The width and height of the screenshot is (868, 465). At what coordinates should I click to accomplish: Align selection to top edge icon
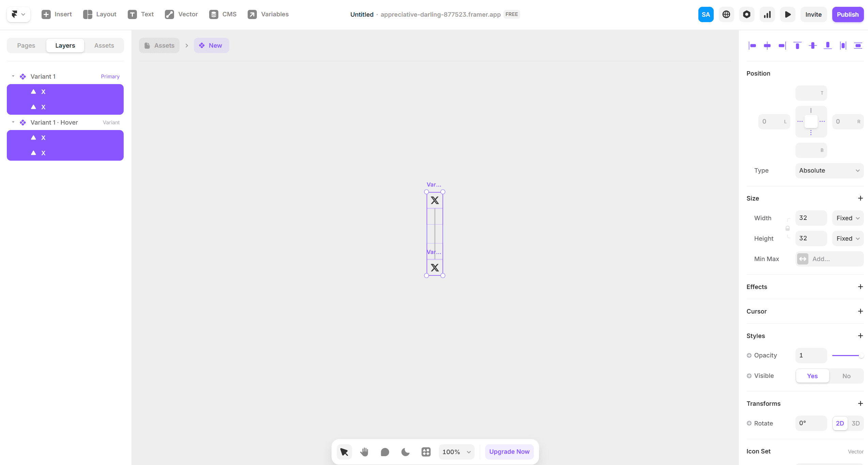pyautogui.click(x=797, y=46)
